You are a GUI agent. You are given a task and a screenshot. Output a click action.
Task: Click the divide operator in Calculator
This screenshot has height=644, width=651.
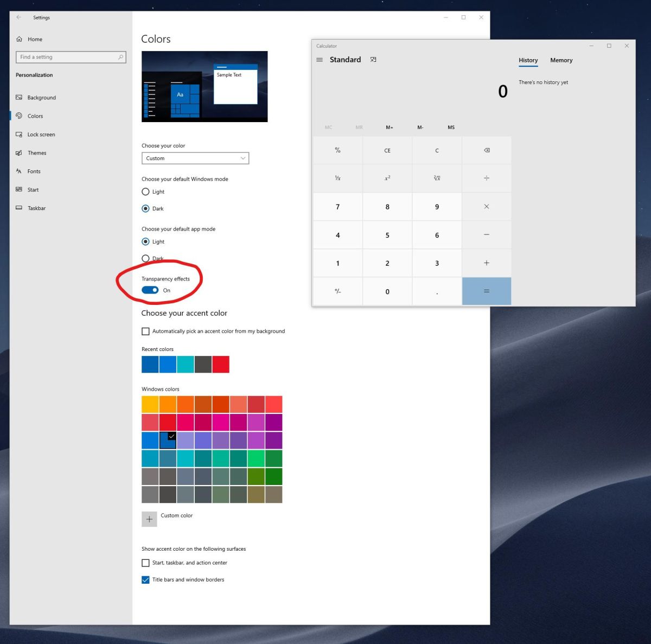pyautogui.click(x=487, y=178)
